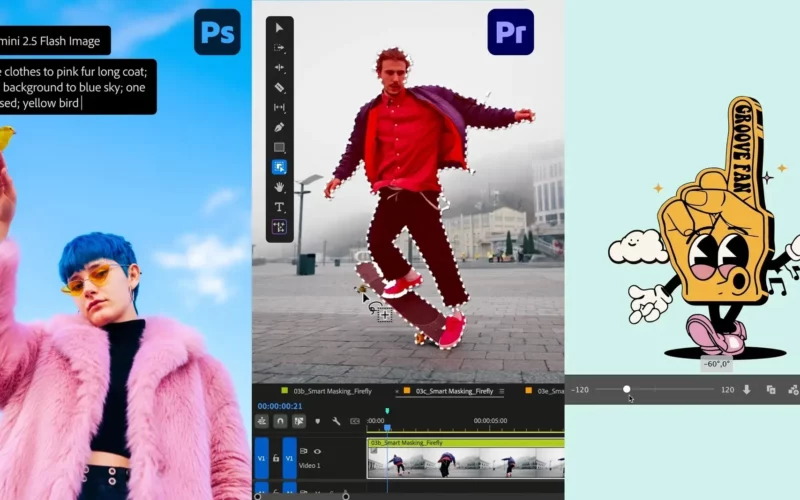Image resolution: width=800 pixels, height=500 pixels.
Task: Select the Razor tool
Action: coord(279,87)
